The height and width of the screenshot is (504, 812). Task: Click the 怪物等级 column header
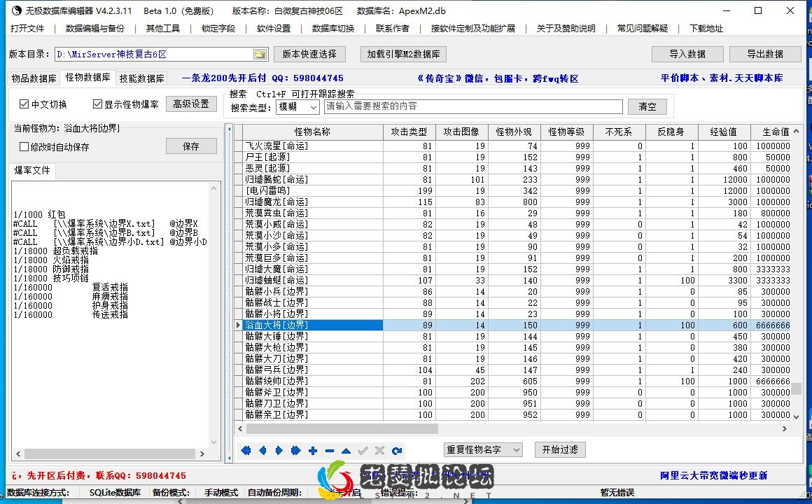[x=566, y=132]
